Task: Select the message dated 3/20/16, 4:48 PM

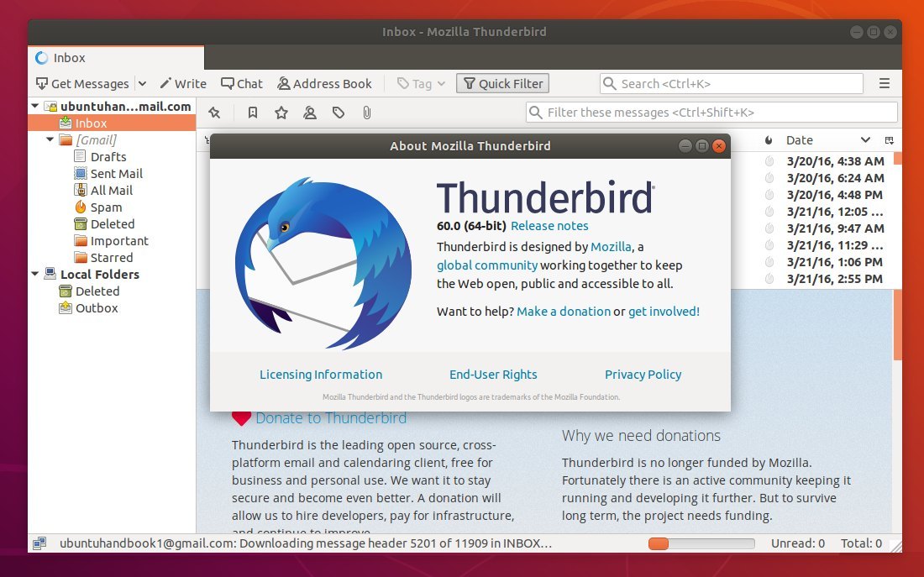Action: [835, 195]
